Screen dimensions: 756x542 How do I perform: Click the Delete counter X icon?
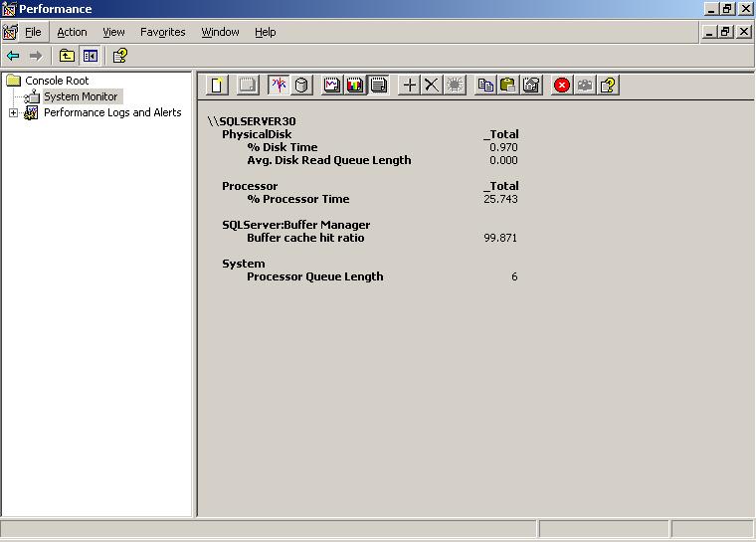[432, 86]
